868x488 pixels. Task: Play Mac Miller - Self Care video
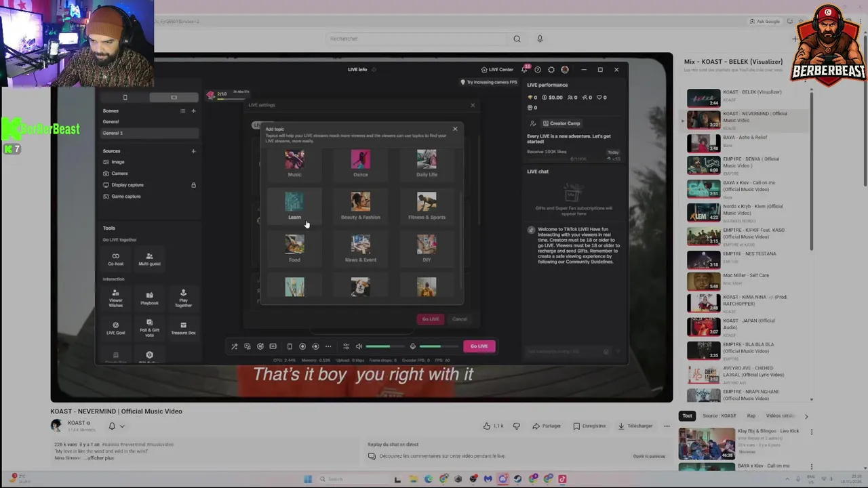coord(746,280)
